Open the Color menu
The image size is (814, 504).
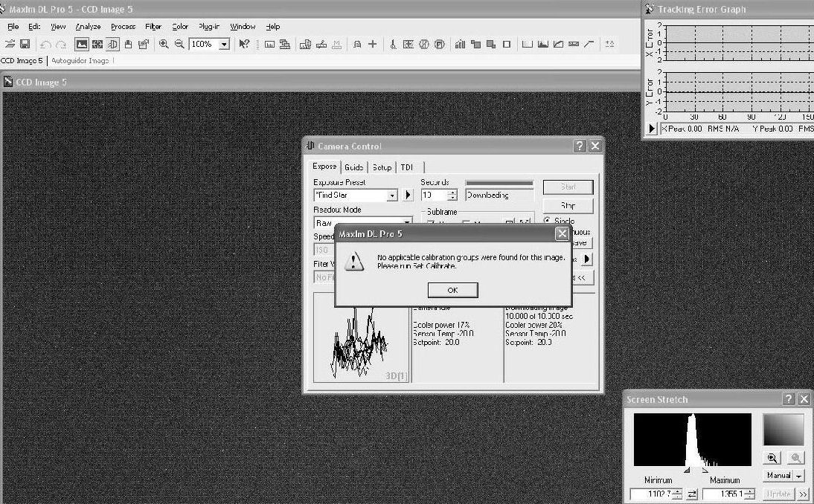click(x=179, y=27)
